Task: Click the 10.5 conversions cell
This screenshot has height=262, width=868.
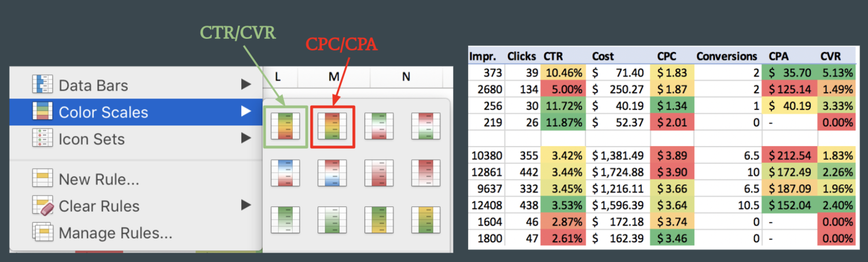Action: 727,205
